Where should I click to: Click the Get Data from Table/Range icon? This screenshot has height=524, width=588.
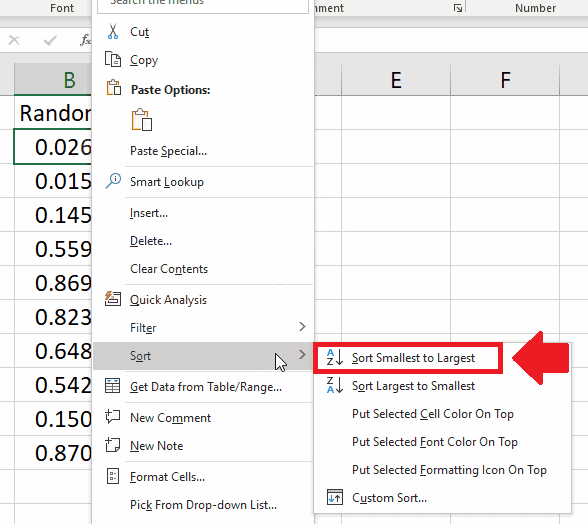coord(112,386)
